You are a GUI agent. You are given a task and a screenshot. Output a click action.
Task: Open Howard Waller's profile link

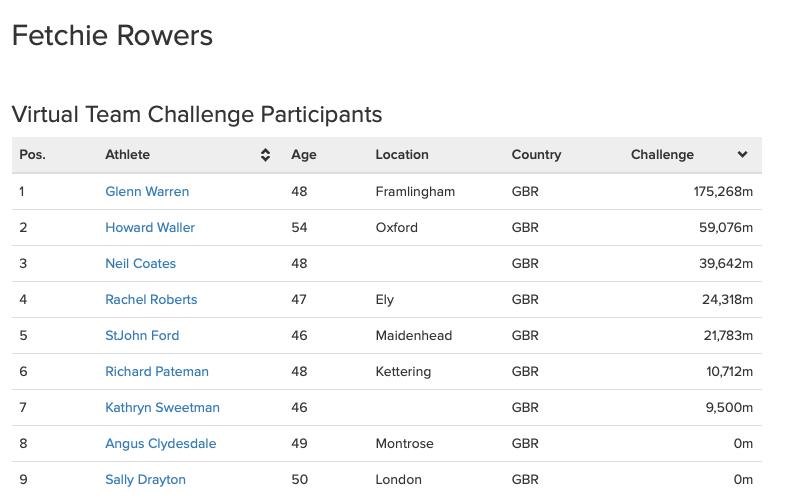pos(150,228)
